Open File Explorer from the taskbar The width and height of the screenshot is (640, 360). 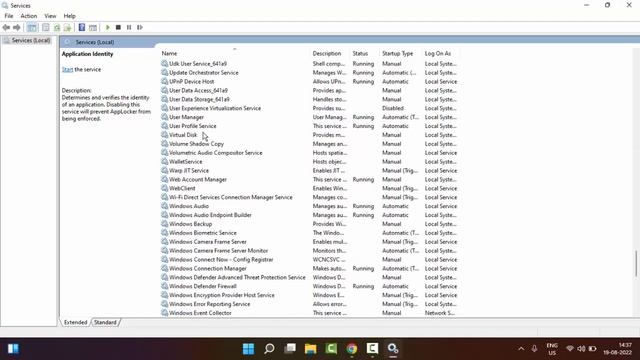311,349
